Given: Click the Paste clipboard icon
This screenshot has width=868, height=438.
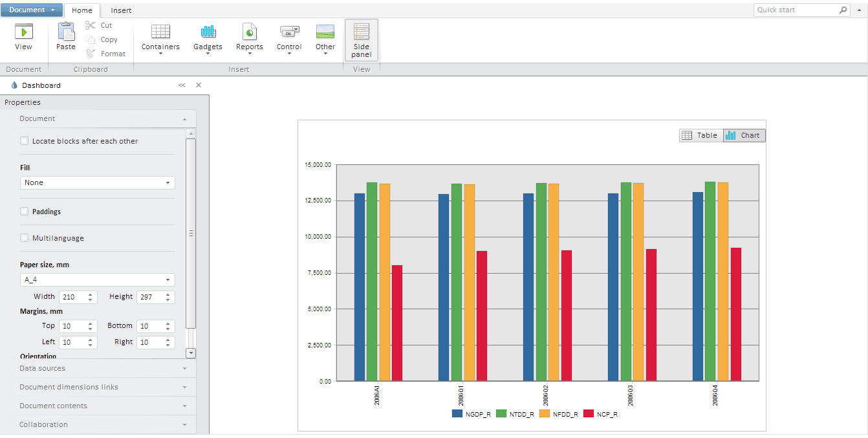Looking at the screenshot, I should coord(66,31).
